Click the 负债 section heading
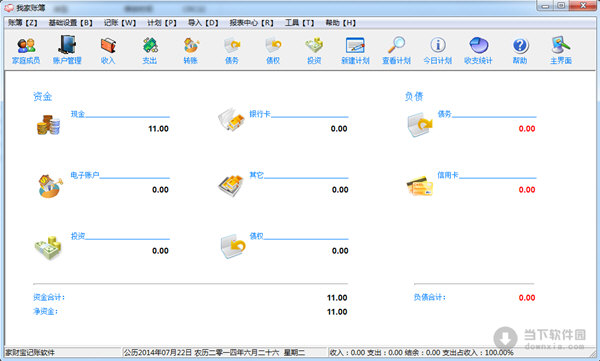The image size is (600, 361). [x=414, y=96]
